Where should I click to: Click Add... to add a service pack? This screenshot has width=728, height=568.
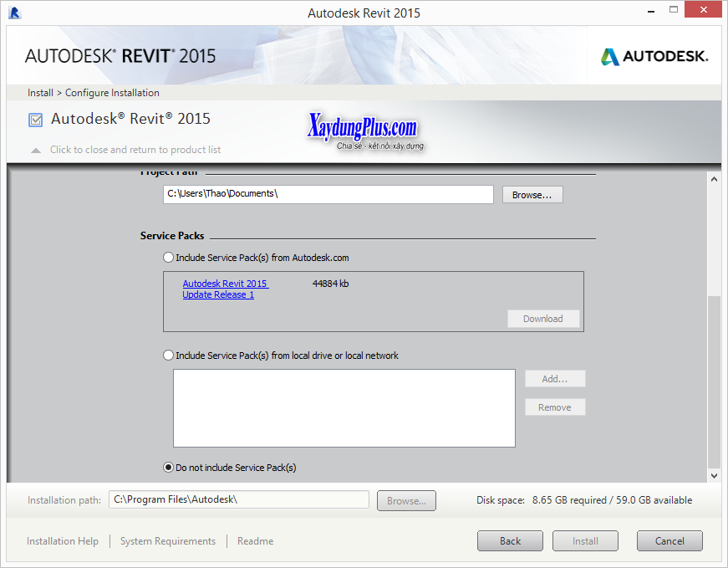tap(555, 379)
